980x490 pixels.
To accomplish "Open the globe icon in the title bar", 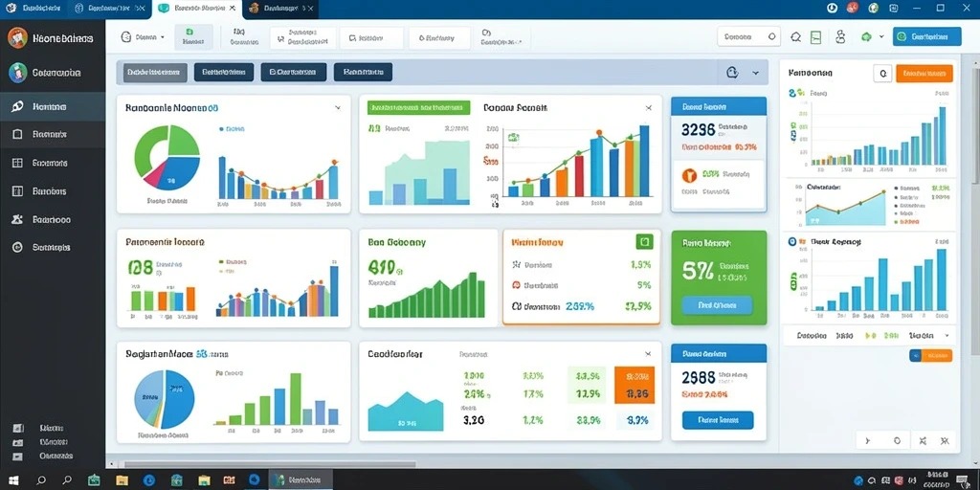I will point(873,8).
